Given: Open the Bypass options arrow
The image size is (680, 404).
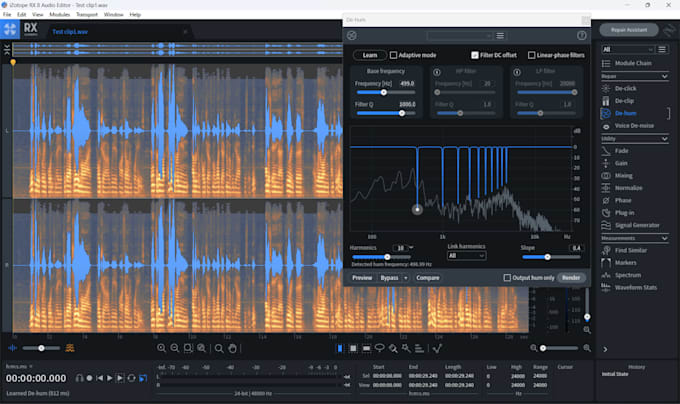Looking at the screenshot, I should pos(406,278).
